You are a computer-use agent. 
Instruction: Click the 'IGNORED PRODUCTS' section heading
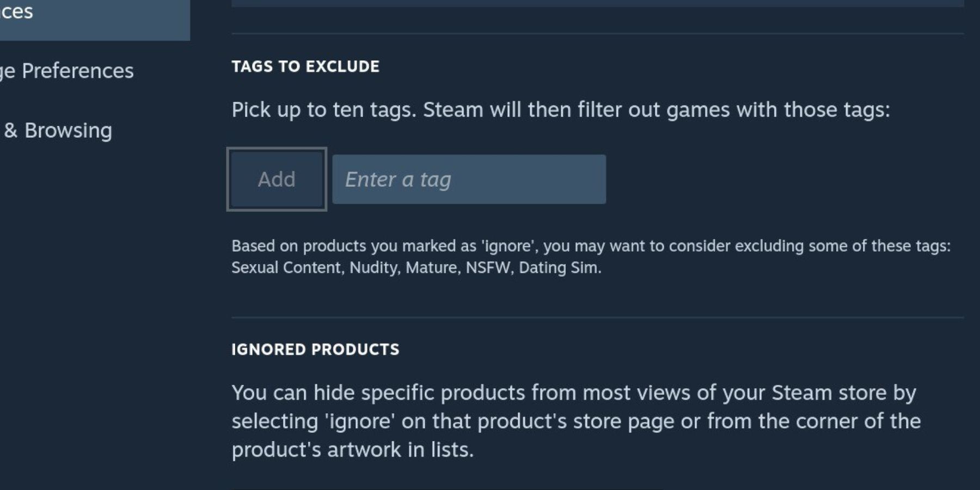coord(315,350)
